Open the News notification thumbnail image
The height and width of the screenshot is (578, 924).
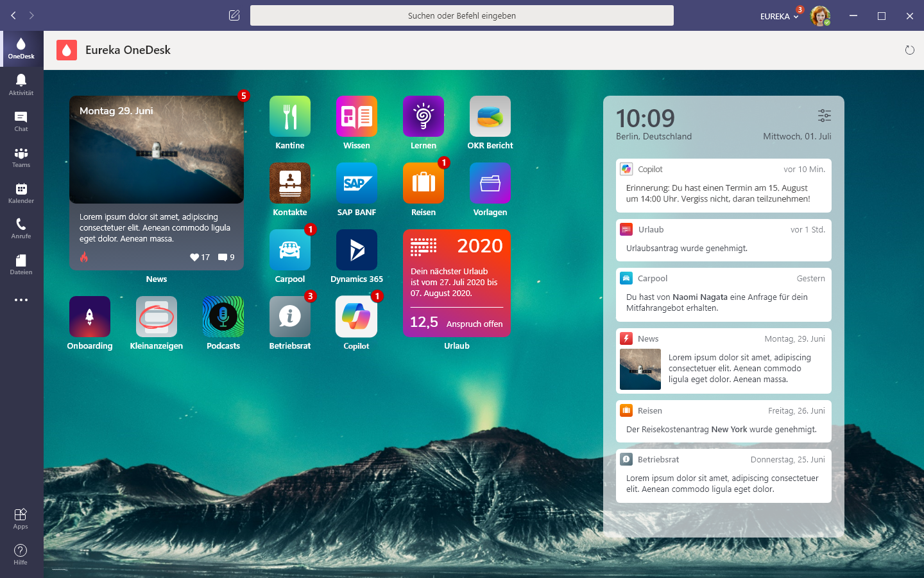tap(640, 369)
